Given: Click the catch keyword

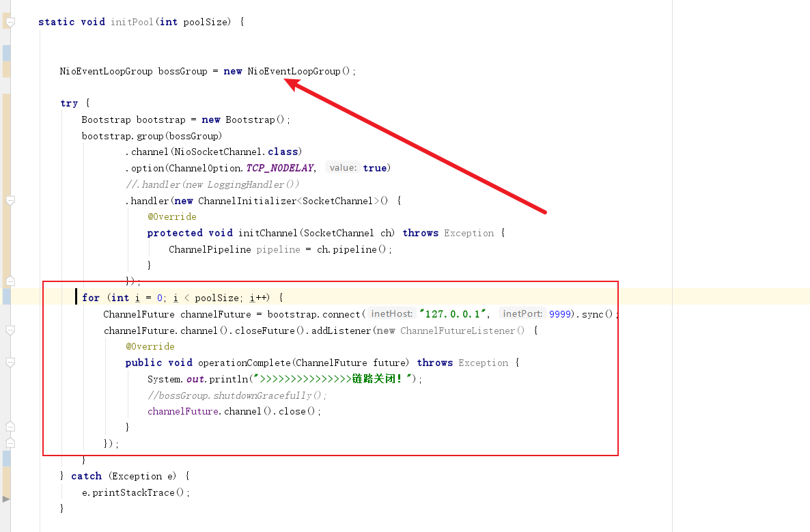Looking at the screenshot, I should (86, 476).
